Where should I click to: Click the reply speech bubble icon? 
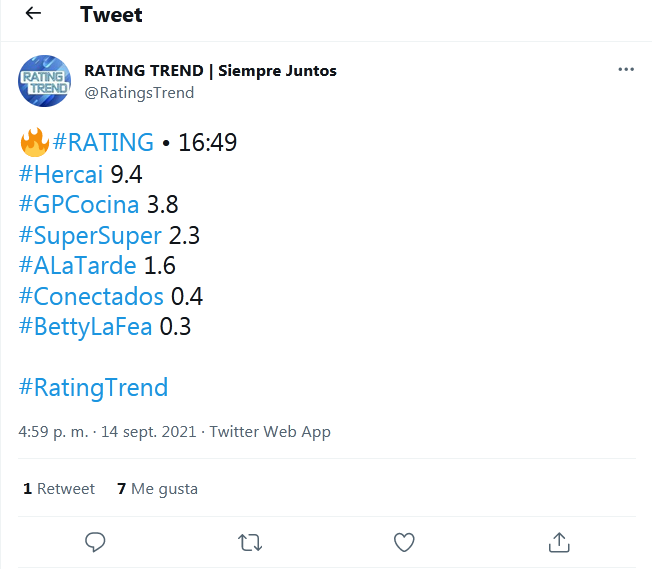[x=95, y=542]
